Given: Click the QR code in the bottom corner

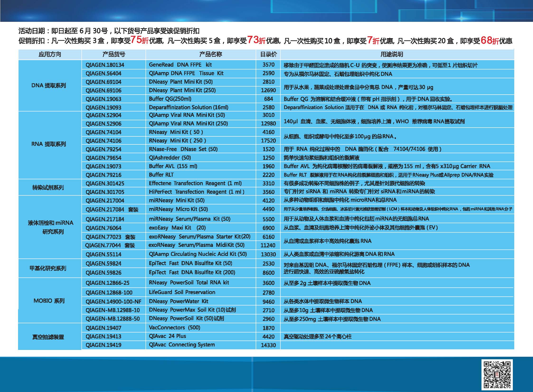Looking at the screenshot, I should click(497, 375).
